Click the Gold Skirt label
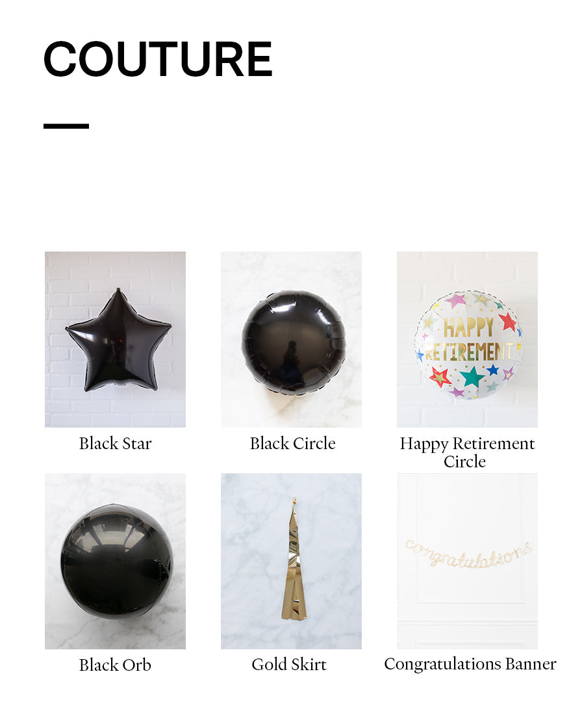This screenshot has width=582, height=728. point(289,664)
